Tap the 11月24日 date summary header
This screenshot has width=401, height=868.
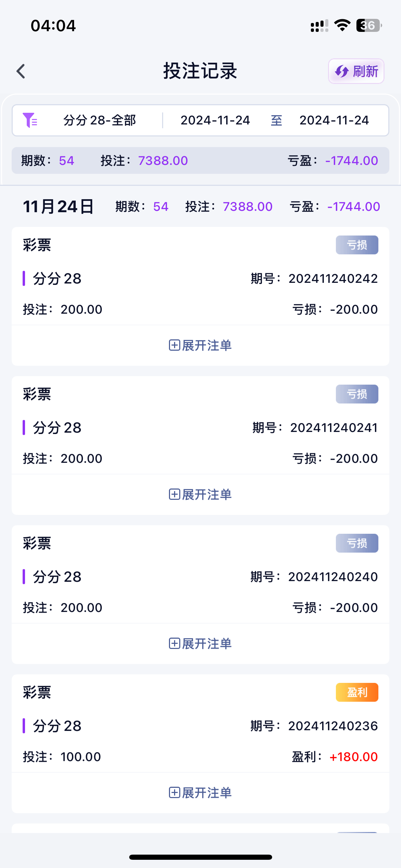[x=58, y=207]
